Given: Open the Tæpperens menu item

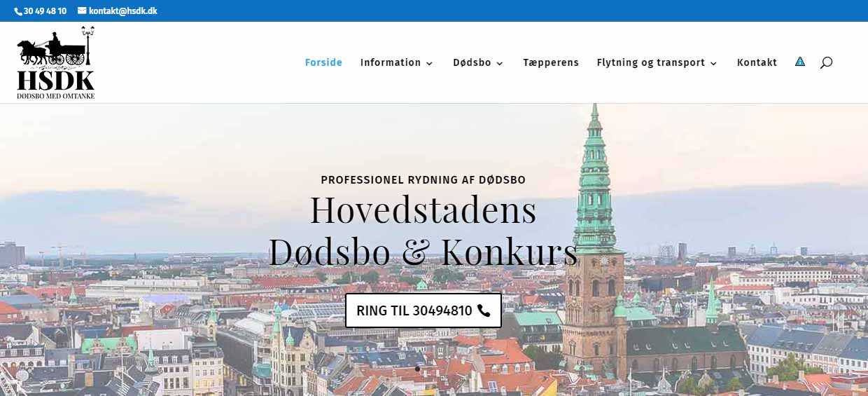Looking at the screenshot, I should tap(551, 62).
